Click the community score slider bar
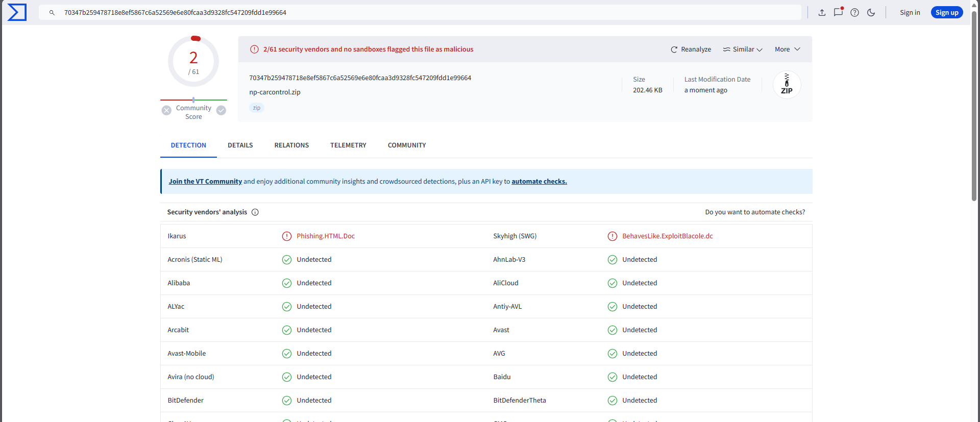Viewport: 980px width, 422px height. [193, 100]
